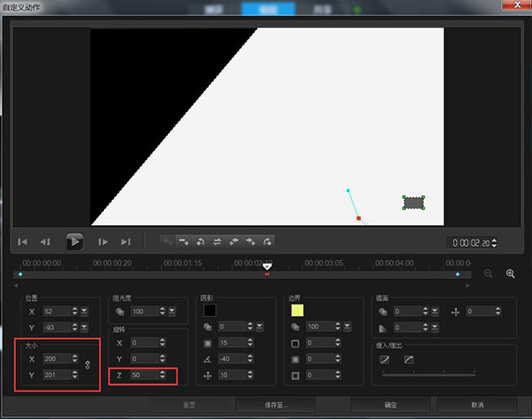This screenshot has width=532, height=419.
Task: Click the go to next key frame icon
Action: [x=267, y=242]
